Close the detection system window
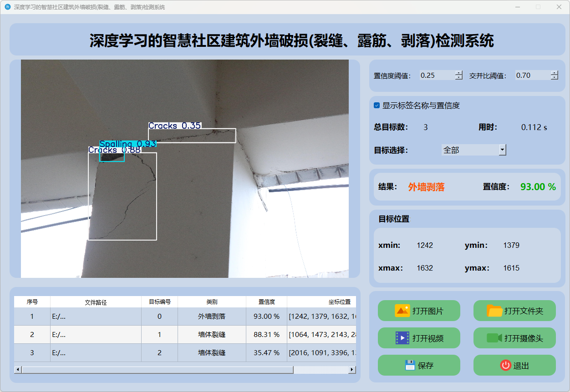Viewport: 570px width, 392px height. click(559, 7)
